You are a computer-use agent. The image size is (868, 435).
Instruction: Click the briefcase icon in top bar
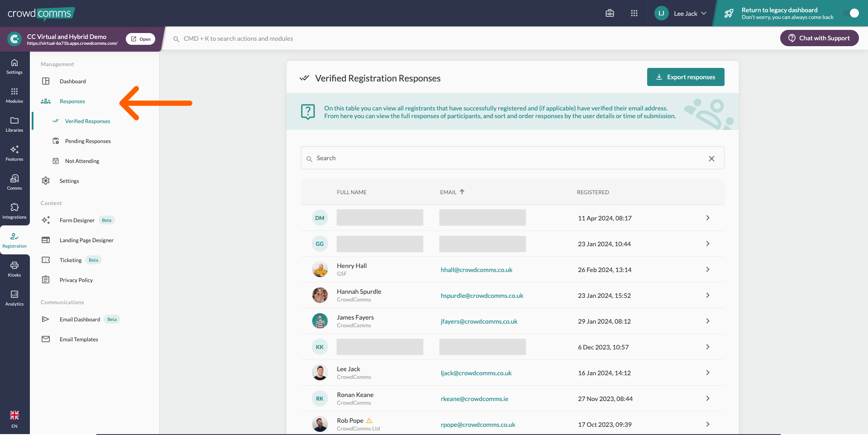(610, 13)
